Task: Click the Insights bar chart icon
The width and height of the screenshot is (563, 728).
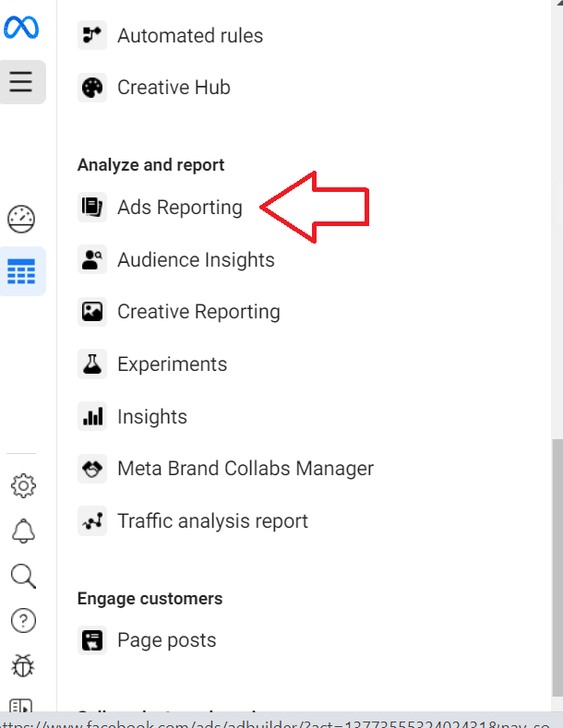Action: point(92,416)
